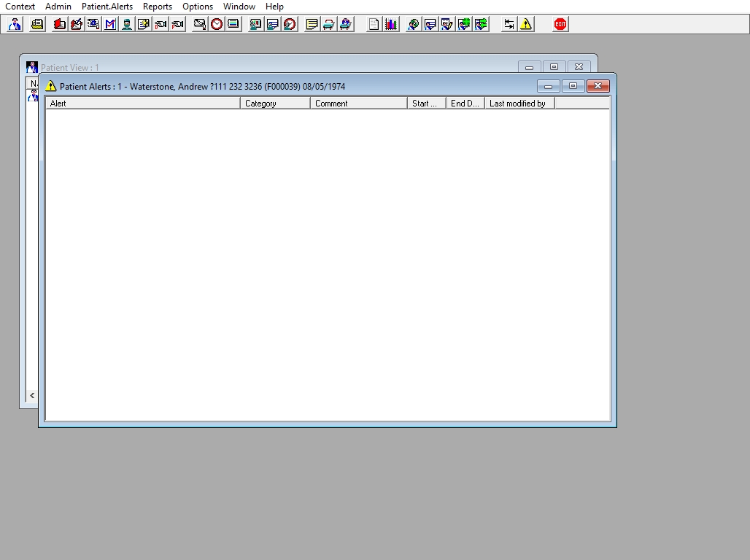The height and width of the screenshot is (560, 750).
Task: Click the printer toolbar icon
Action: point(36,24)
